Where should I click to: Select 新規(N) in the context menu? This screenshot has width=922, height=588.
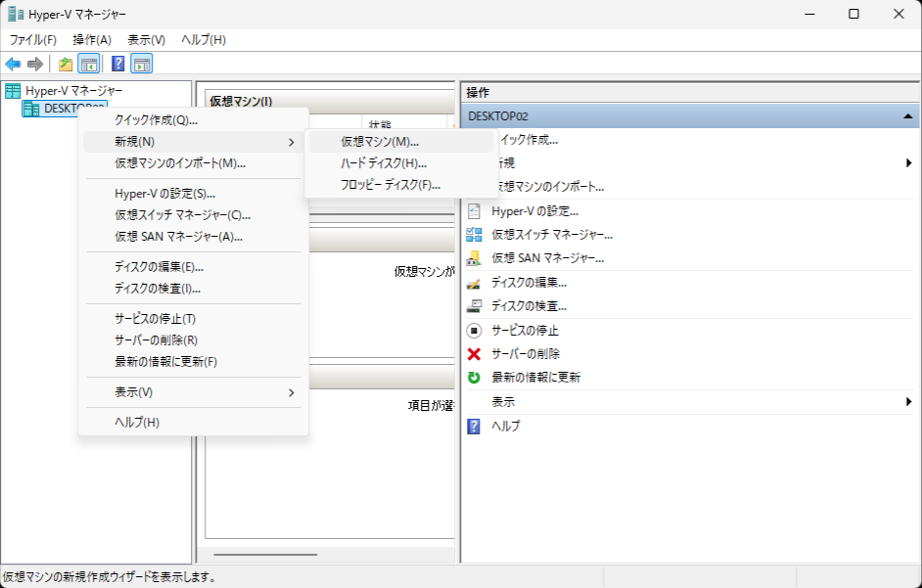193,142
